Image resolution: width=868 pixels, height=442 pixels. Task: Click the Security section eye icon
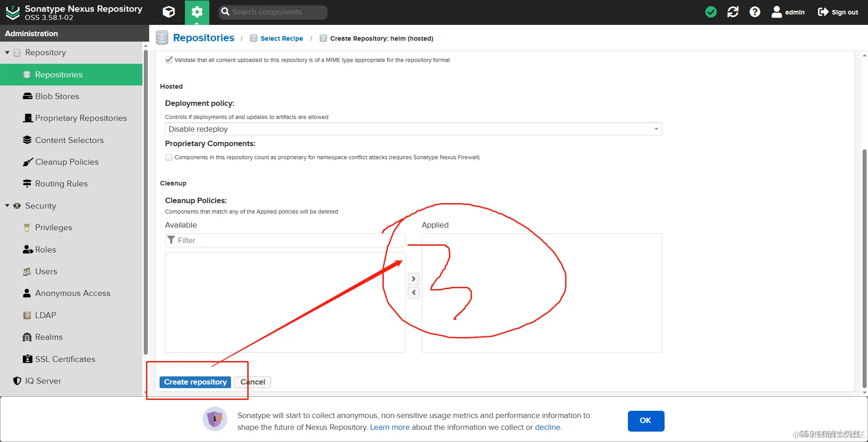[17, 206]
